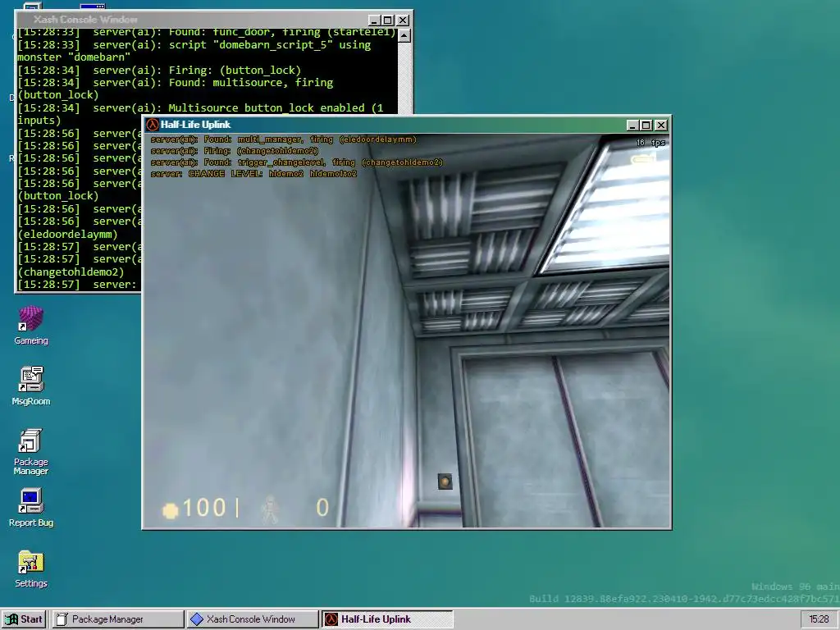Click the armor counter showing 0
The image size is (840, 630).
point(322,508)
